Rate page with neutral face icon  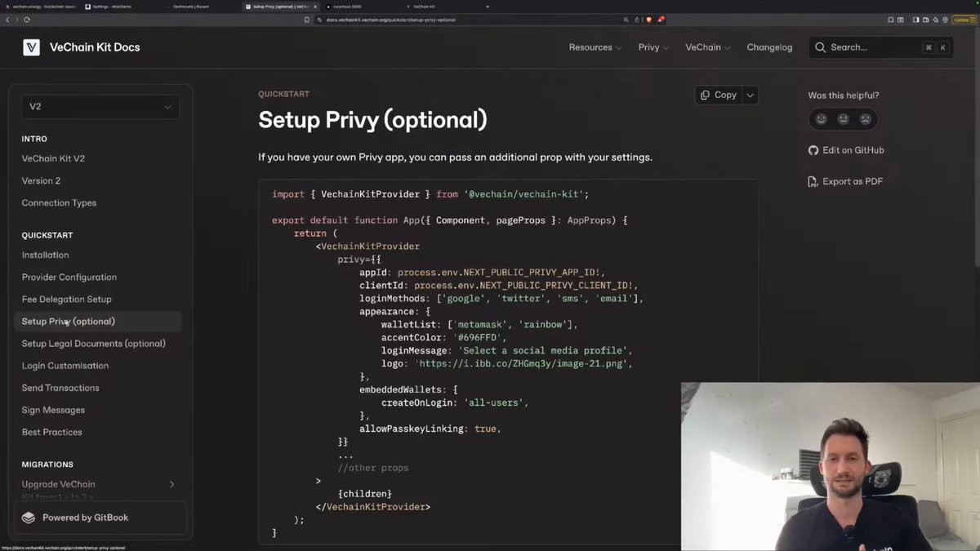point(844,119)
